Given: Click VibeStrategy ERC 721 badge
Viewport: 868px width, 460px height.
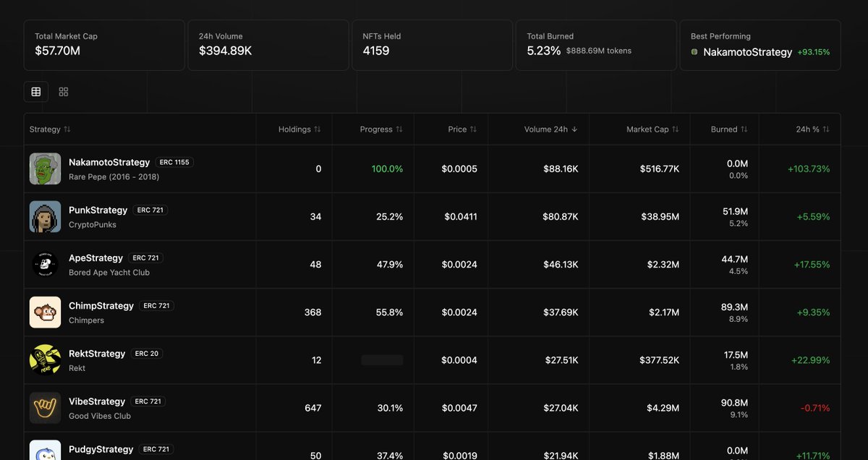Looking at the screenshot, I should tap(148, 401).
